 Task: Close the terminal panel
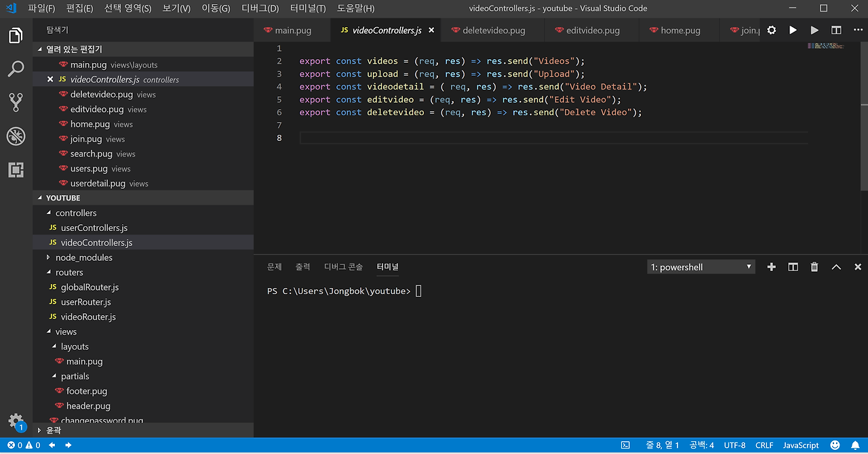858,267
